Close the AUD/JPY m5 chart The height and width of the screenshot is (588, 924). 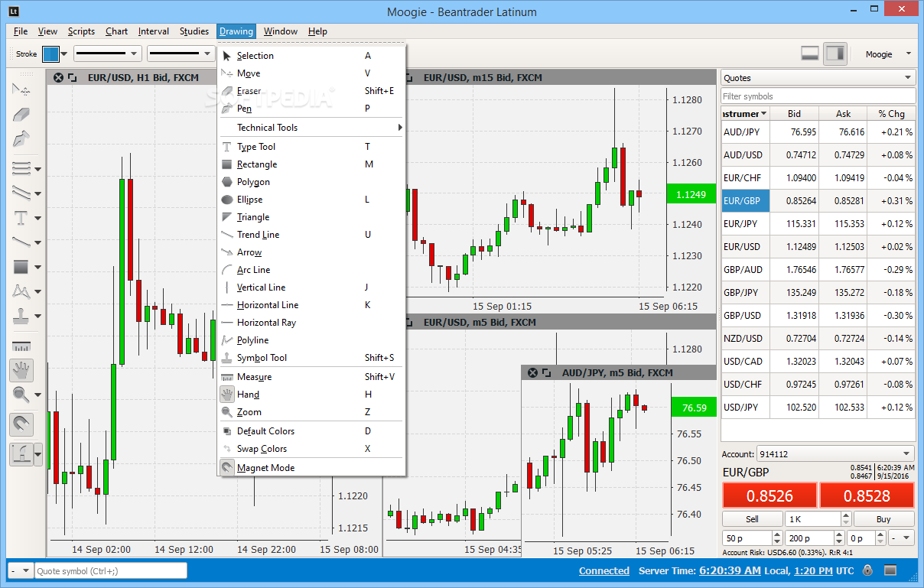(x=533, y=372)
